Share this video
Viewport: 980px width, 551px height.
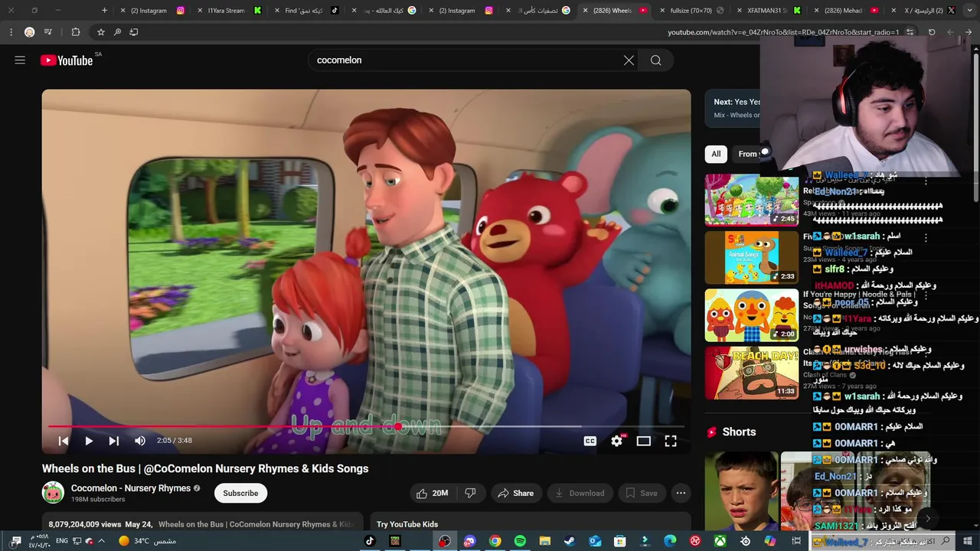coord(516,494)
